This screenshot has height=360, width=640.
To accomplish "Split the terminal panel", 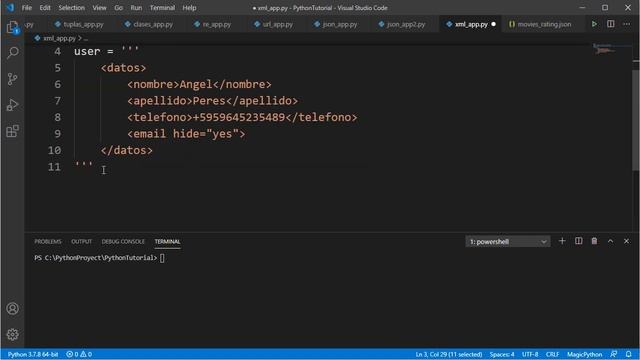I will (578, 241).
